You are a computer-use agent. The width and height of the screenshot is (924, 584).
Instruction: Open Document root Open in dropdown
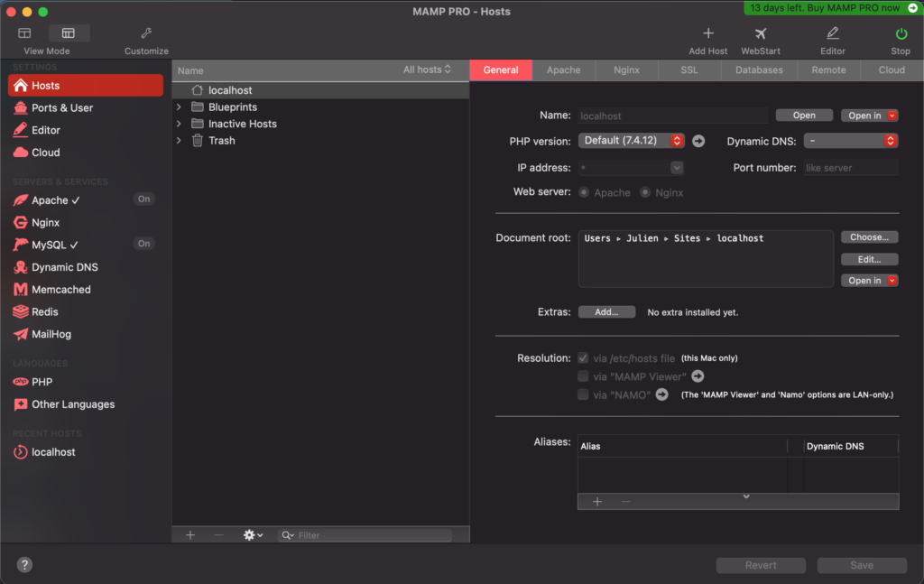click(869, 281)
